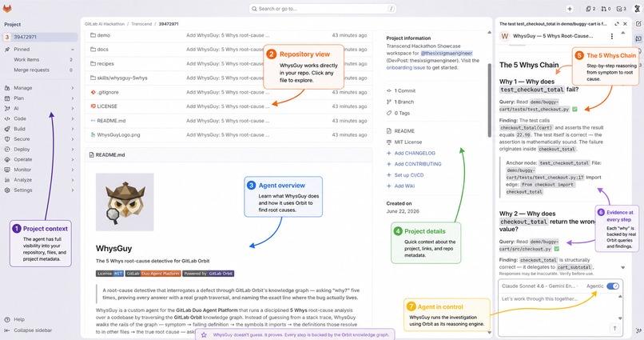Start a new chat with the compose icon
This screenshot has height=340, width=644.
pos(638,24)
